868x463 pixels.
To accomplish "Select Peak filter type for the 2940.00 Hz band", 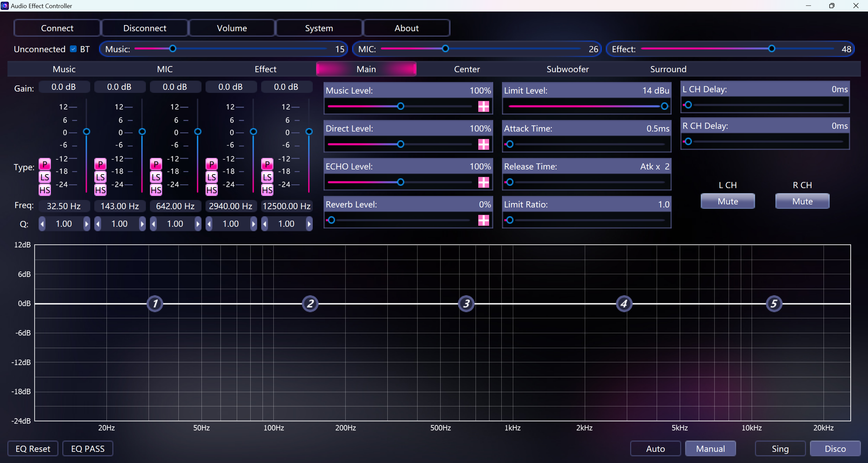I will pos(211,164).
